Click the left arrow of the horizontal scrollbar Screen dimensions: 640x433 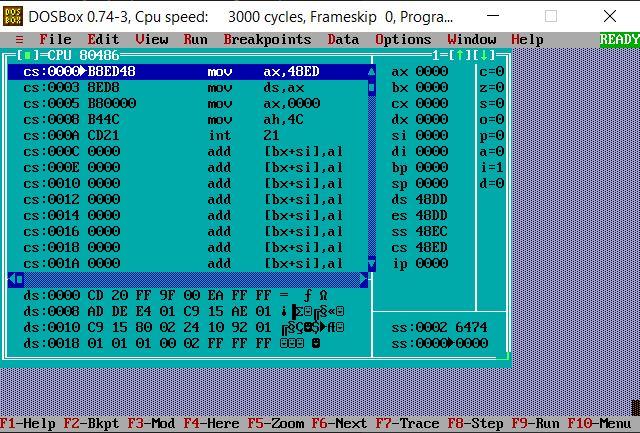tap(11, 280)
